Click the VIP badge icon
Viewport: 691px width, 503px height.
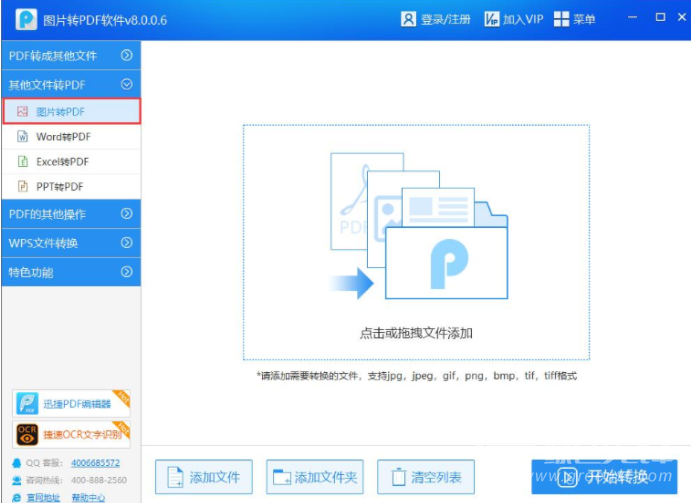click(491, 19)
